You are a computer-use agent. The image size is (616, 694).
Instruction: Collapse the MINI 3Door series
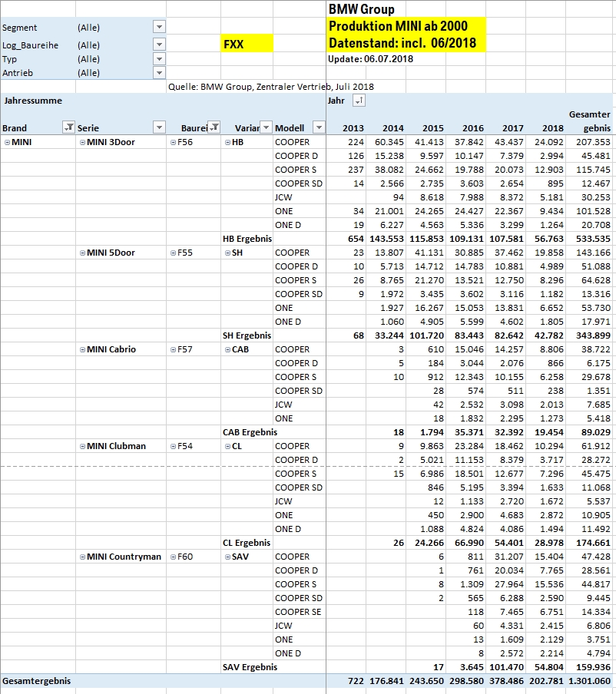(x=82, y=143)
